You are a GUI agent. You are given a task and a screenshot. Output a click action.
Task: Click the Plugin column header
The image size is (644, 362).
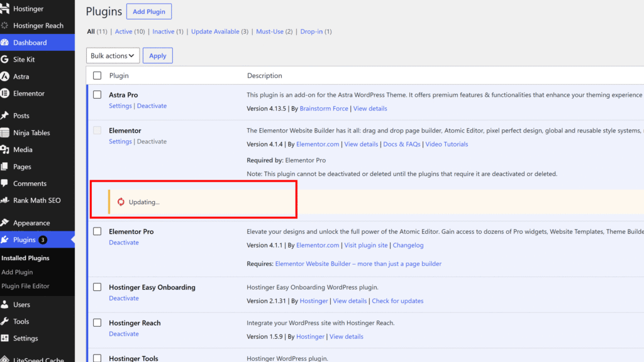(119, 75)
